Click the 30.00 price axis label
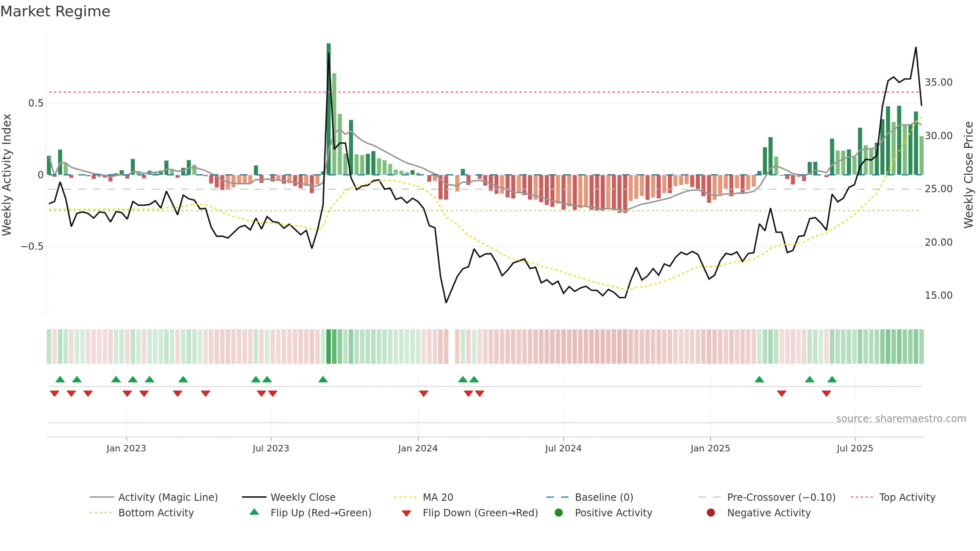The width and height of the screenshot is (980, 551). tap(938, 136)
